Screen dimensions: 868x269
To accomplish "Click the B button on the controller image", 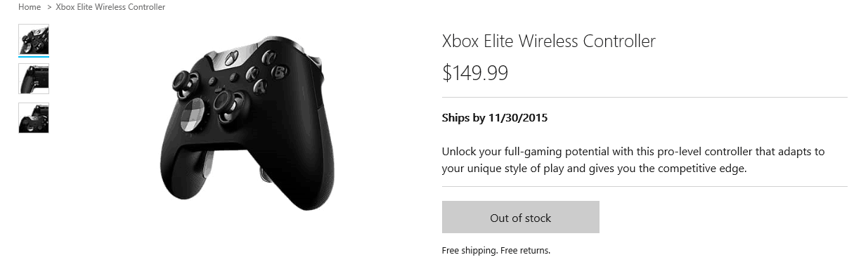I will pyautogui.click(x=278, y=72).
